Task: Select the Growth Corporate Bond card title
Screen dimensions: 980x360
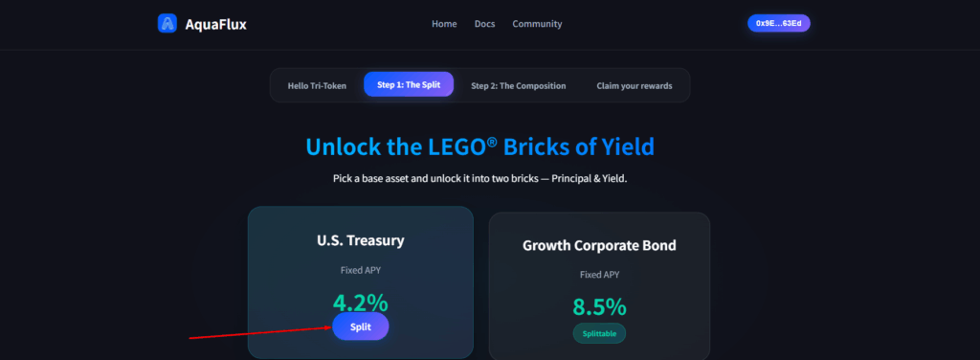Action: (x=599, y=245)
